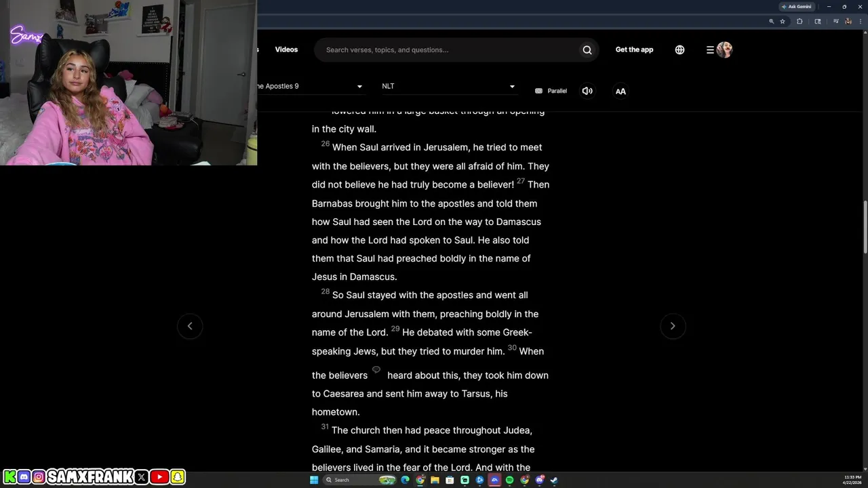This screenshot has width=868, height=488.
Task: Open the Chrome extensions puzzle icon
Action: point(800,21)
